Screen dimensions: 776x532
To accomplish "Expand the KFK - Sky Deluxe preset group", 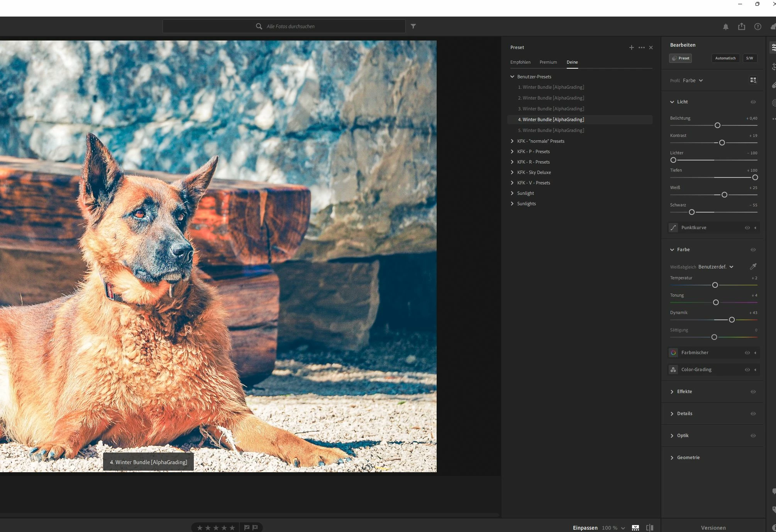I will (x=512, y=172).
